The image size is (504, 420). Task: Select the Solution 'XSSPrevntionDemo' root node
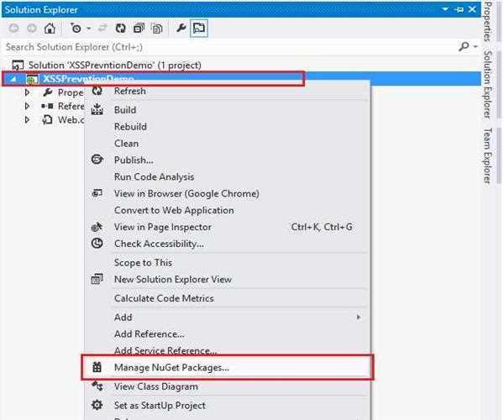(114, 65)
